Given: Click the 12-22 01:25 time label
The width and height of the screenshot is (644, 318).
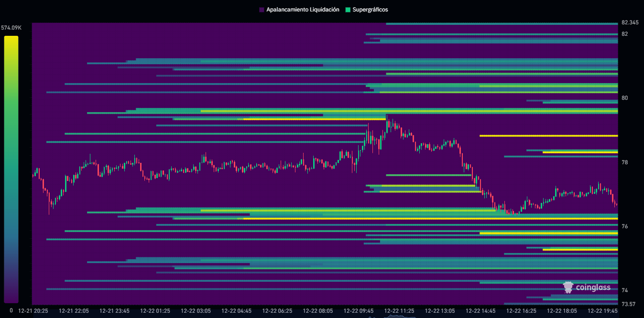Looking at the screenshot, I should [x=155, y=311].
